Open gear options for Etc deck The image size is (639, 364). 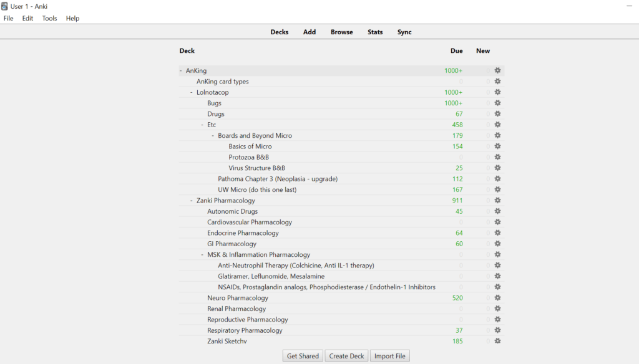pos(497,125)
